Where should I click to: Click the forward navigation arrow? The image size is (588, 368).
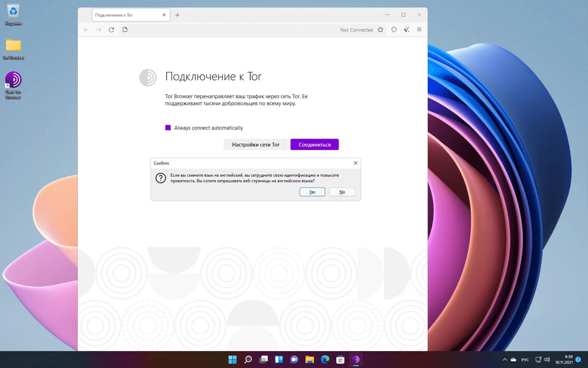click(x=99, y=30)
